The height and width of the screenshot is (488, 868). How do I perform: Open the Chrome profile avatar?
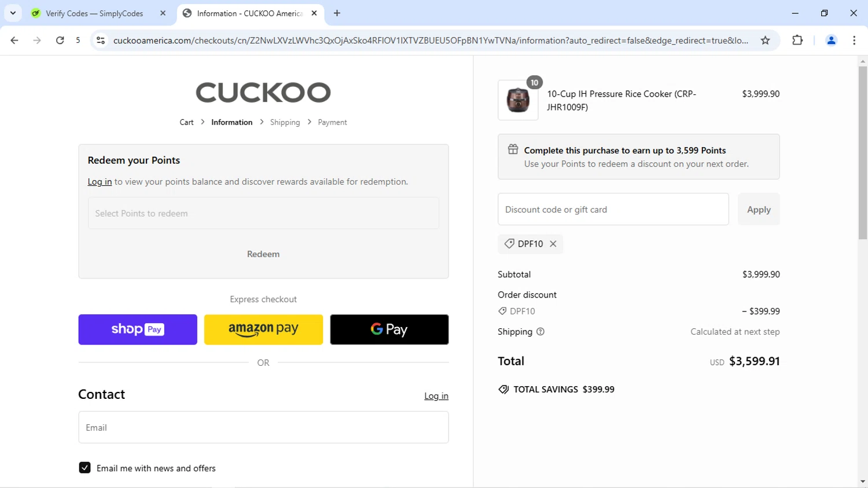[831, 41]
